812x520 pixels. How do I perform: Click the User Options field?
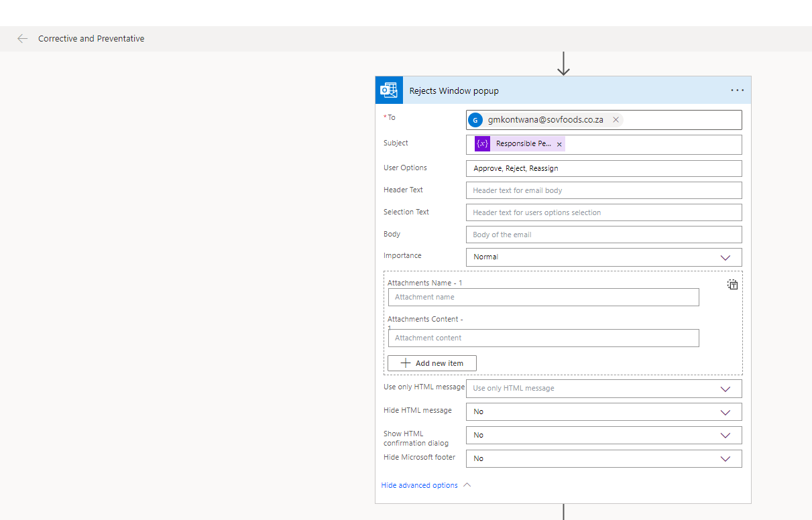(x=603, y=168)
